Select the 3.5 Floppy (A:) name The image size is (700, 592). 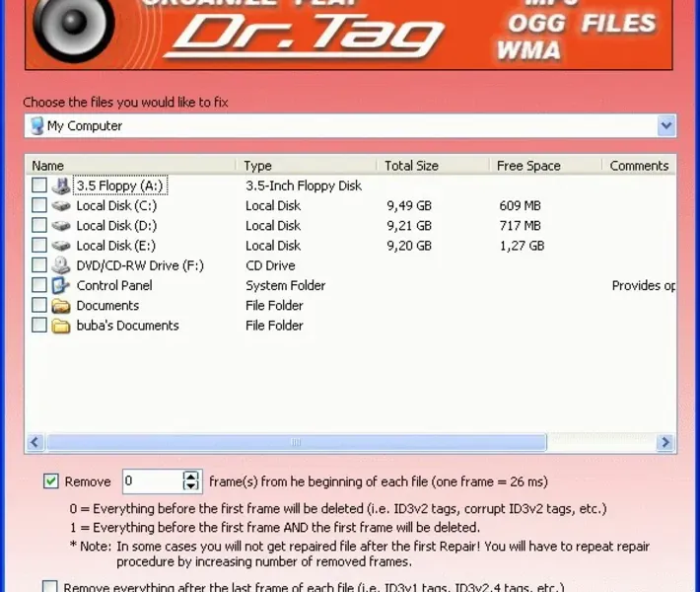click(x=119, y=185)
